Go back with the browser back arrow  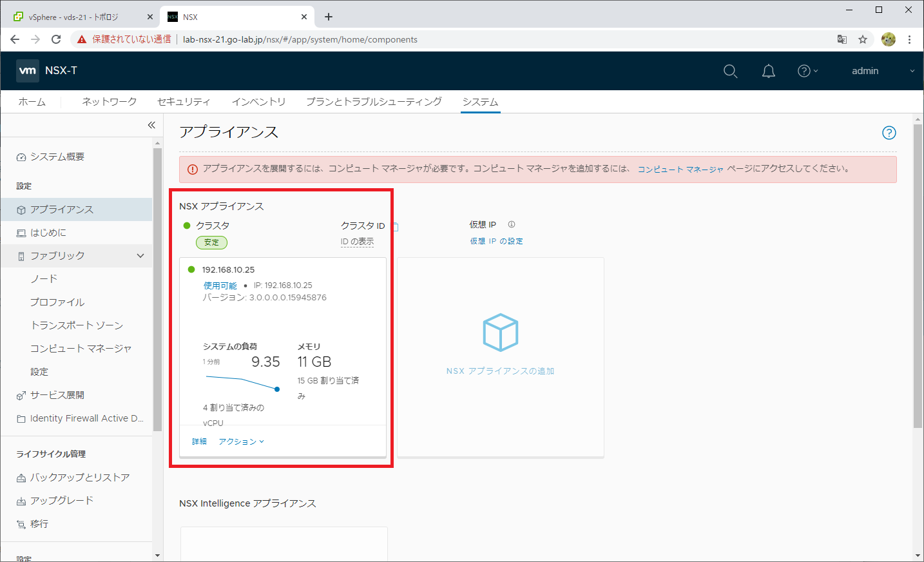15,39
